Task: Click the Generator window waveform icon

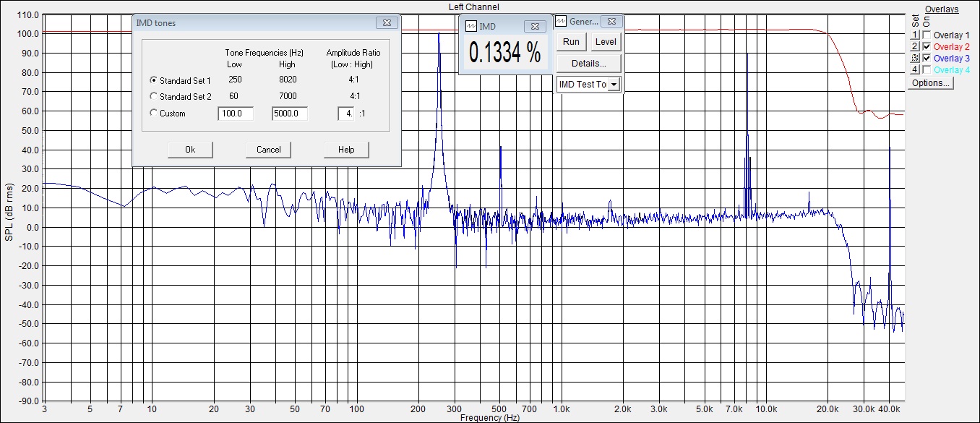Action: (x=562, y=22)
